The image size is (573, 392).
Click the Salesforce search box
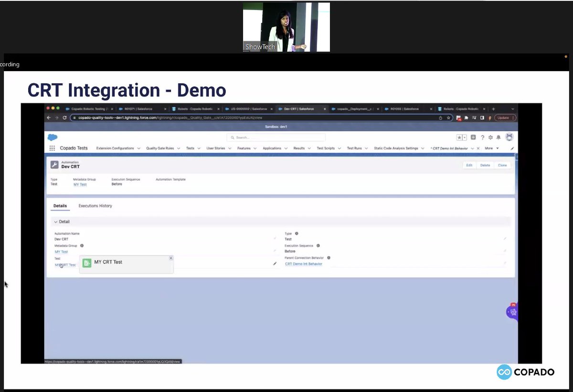(276, 138)
